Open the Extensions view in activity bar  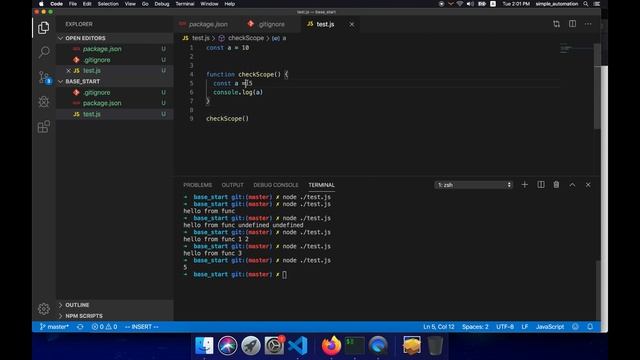[44, 127]
